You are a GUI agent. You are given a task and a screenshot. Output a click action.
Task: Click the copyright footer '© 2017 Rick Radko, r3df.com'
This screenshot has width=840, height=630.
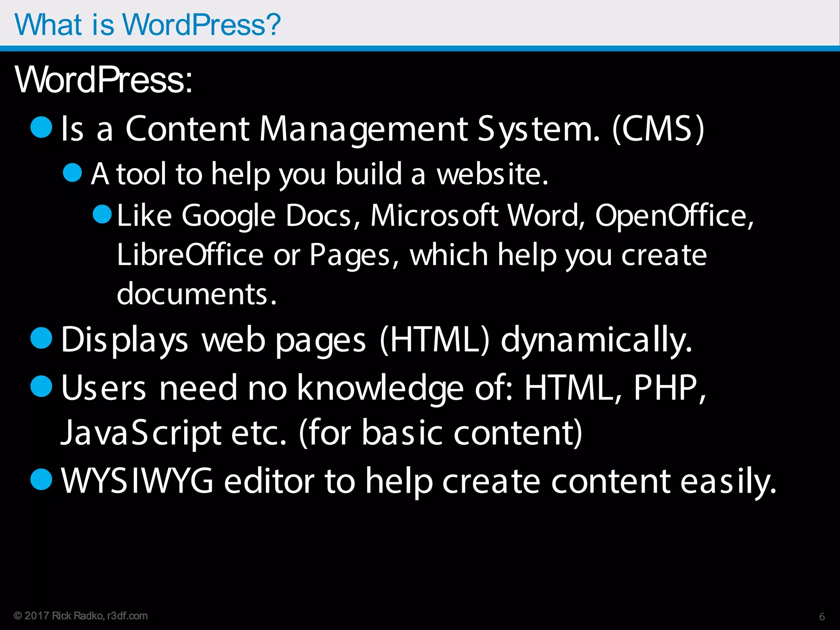(81, 616)
